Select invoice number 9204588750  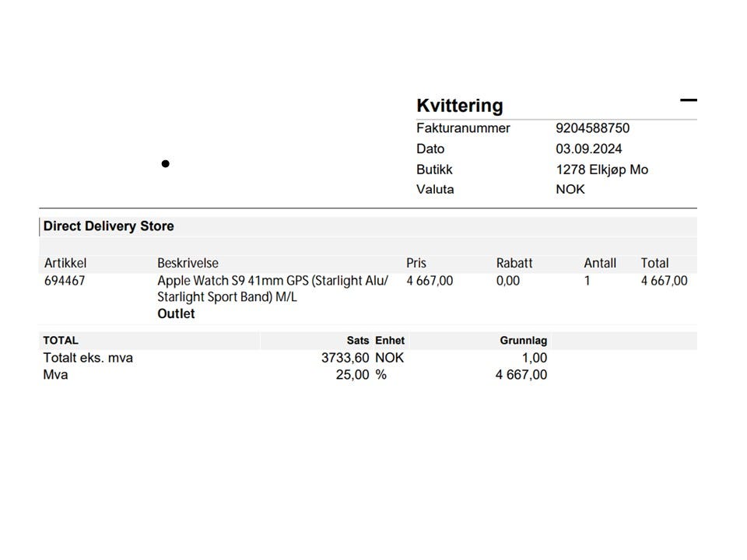click(x=593, y=128)
